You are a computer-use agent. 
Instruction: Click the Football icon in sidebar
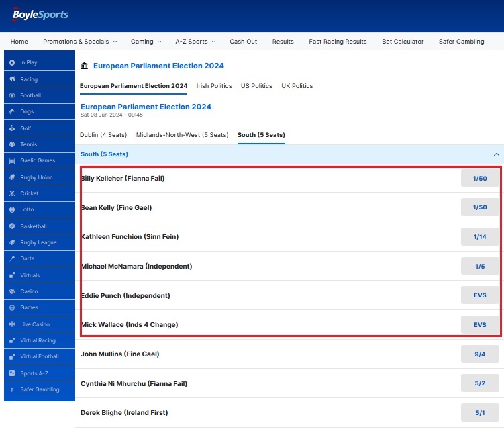12,95
